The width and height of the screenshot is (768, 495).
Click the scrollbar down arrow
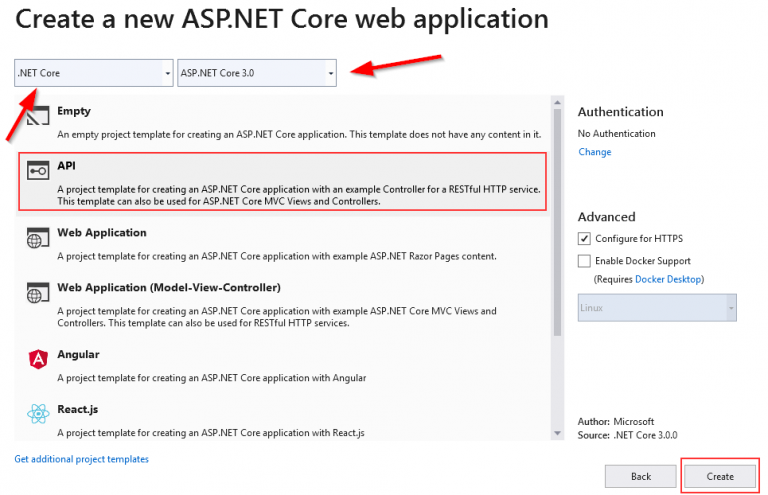(x=557, y=433)
